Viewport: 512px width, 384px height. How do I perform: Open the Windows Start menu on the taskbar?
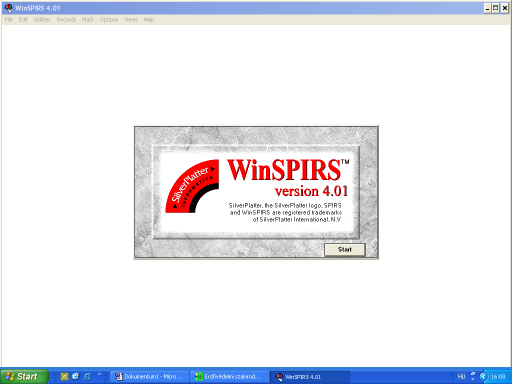pyautogui.click(x=24, y=377)
